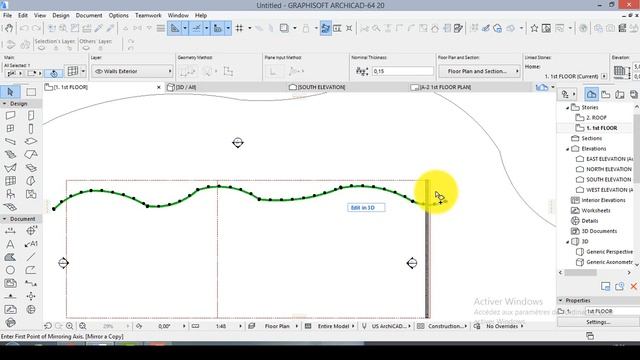Select the Column tool
Image resolution: width=640 pixels, height=360 pixels.
[x=31, y=129]
